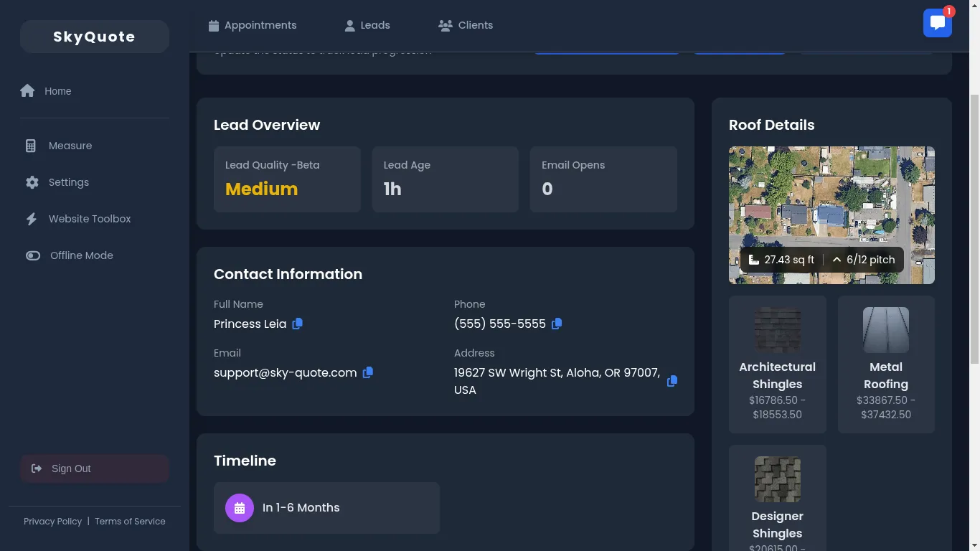
Task: Open the Appointments tab
Action: click(252, 25)
